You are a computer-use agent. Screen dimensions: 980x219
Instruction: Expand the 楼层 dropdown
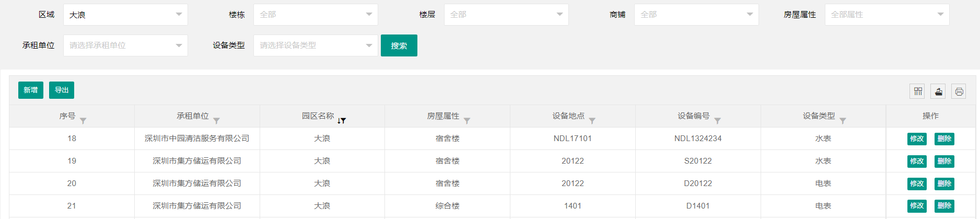[x=506, y=15]
